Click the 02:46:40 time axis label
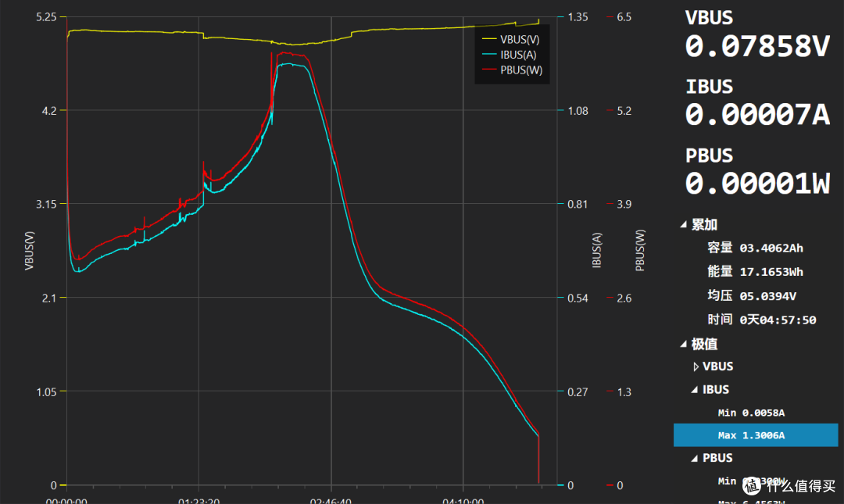The height and width of the screenshot is (504, 844). (331, 501)
